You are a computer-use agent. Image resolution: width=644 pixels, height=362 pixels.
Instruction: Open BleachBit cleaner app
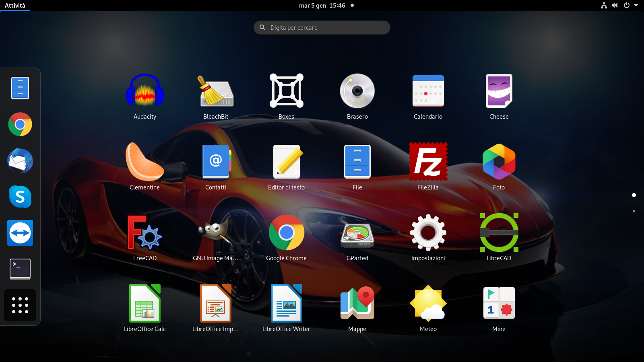(216, 97)
